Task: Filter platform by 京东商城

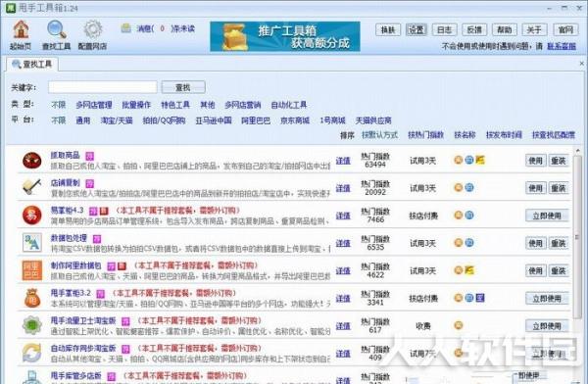Action: 295,120
